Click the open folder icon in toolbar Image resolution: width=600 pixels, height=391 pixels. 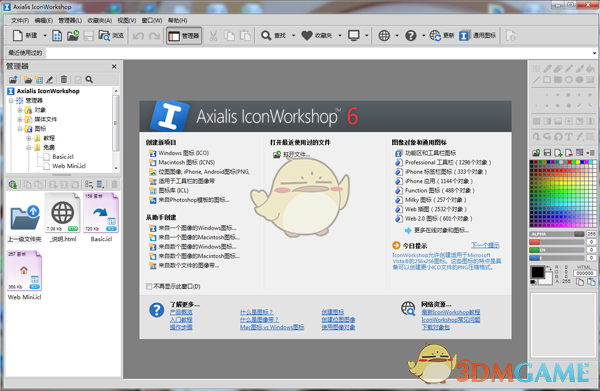coord(73,36)
